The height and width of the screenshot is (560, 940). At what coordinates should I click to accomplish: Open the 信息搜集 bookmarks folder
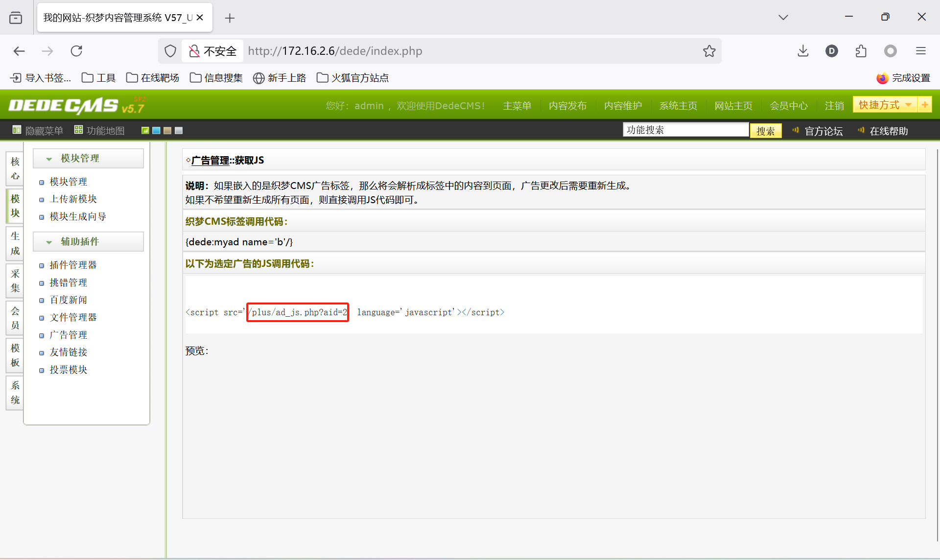[x=216, y=78]
